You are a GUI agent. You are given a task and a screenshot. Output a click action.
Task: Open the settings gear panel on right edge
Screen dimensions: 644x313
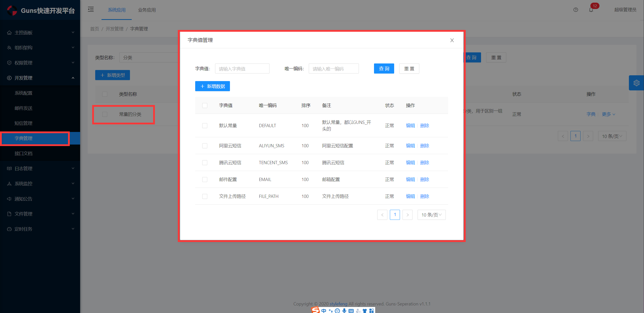click(636, 83)
